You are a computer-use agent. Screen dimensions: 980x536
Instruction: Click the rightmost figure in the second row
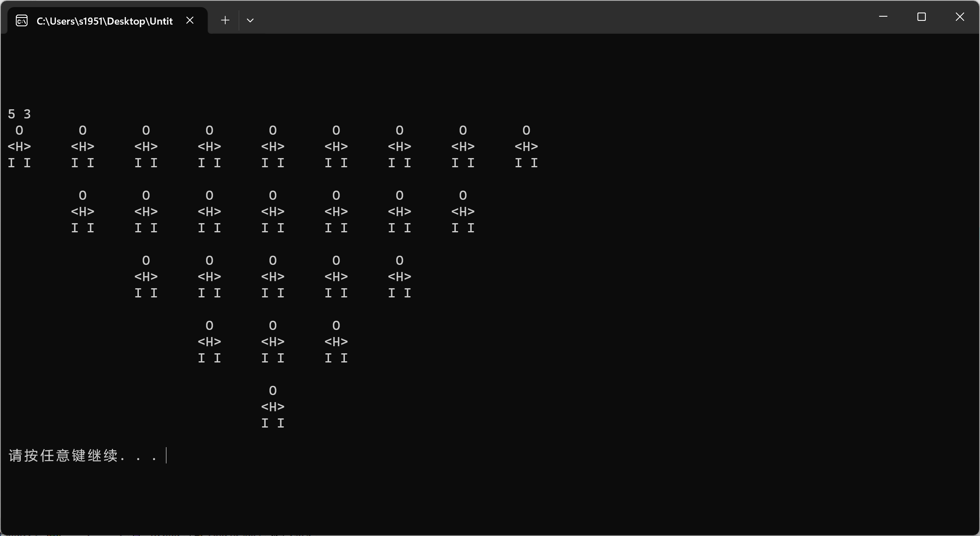coord(463,211)
